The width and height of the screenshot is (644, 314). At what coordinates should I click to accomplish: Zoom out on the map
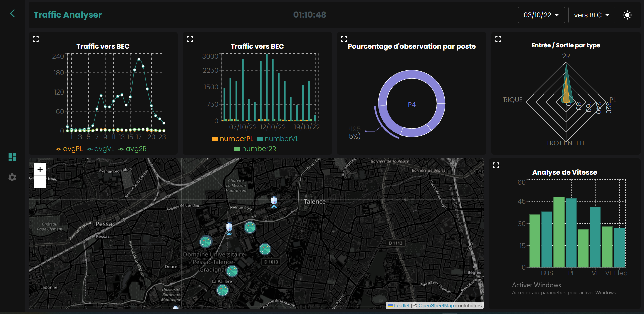click(40, 182)
